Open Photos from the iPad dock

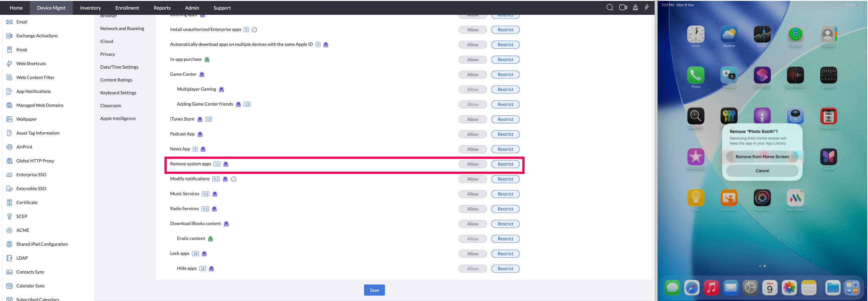[789, 287]
